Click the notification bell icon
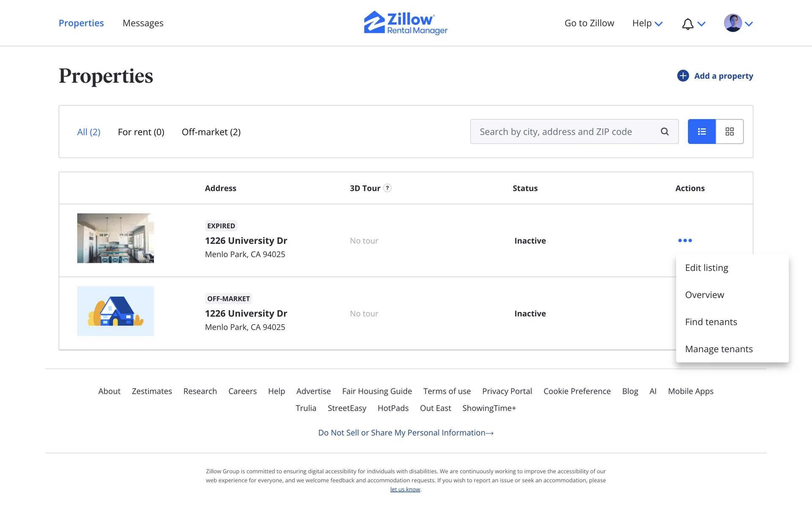This screenshot has width=812, height=508. tap(688, 24)
